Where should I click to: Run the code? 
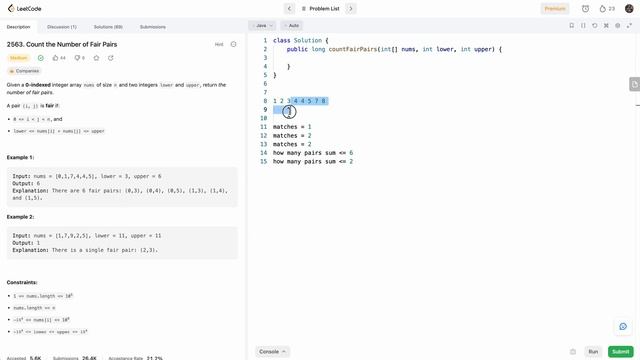pyautogui.click(x=593, y=351)
